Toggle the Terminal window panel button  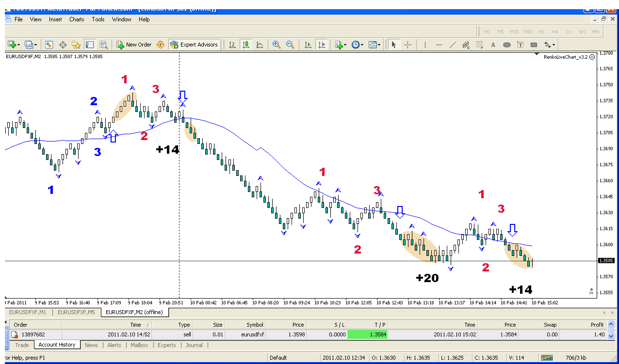[x=90, y=45]
